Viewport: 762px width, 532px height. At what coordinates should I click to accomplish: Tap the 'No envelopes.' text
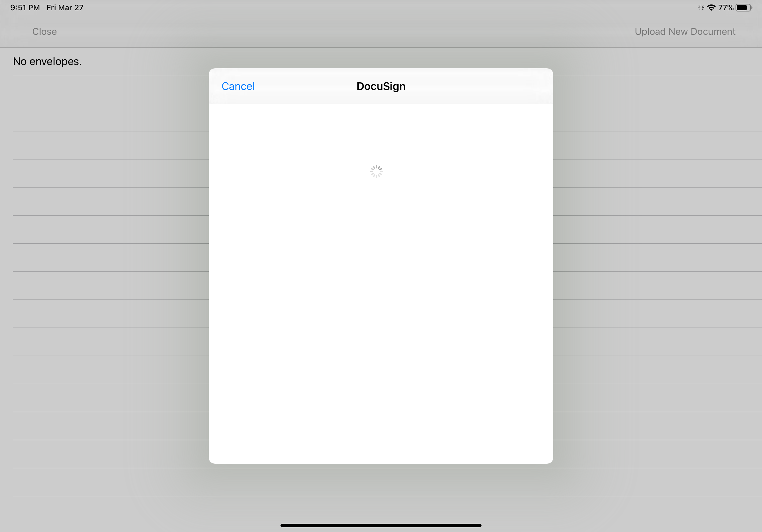(x=47, y=61)
